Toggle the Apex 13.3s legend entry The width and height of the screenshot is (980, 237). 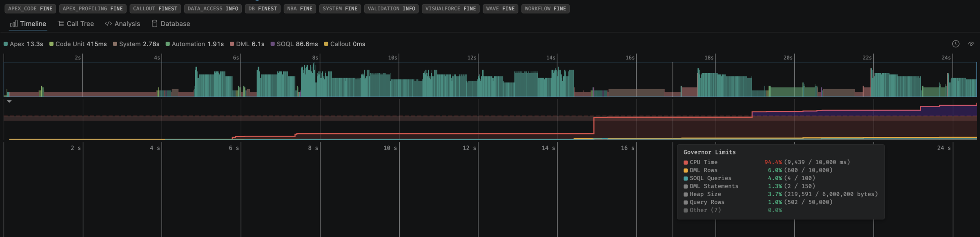tap(23, 44)
